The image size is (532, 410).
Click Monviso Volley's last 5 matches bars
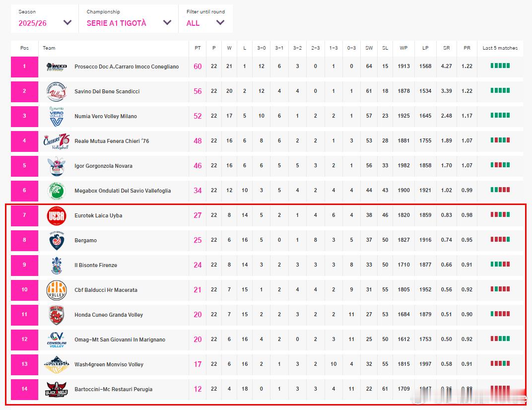click(500, 363)
